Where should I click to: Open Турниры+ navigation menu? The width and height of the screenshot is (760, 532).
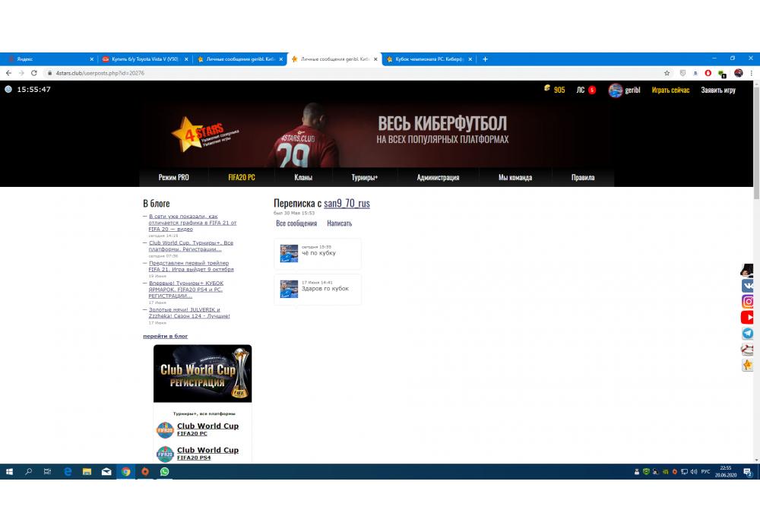(x=364, y=178)
